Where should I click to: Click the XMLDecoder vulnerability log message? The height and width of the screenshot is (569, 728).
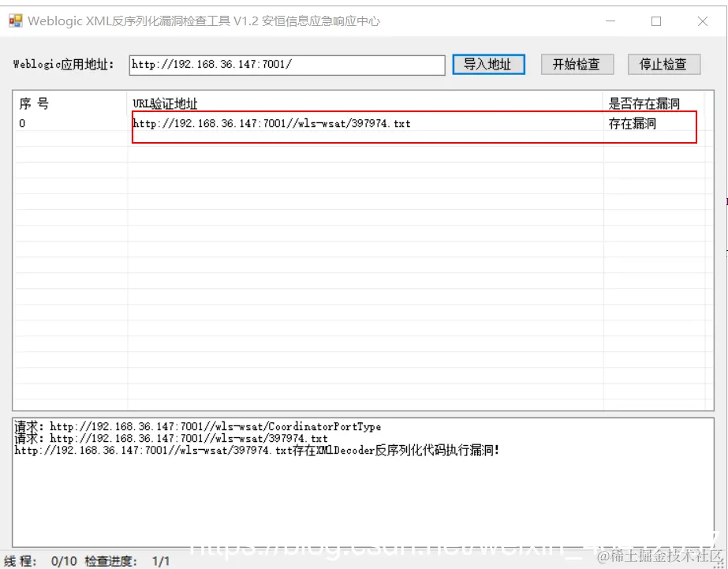click(257, 451)
